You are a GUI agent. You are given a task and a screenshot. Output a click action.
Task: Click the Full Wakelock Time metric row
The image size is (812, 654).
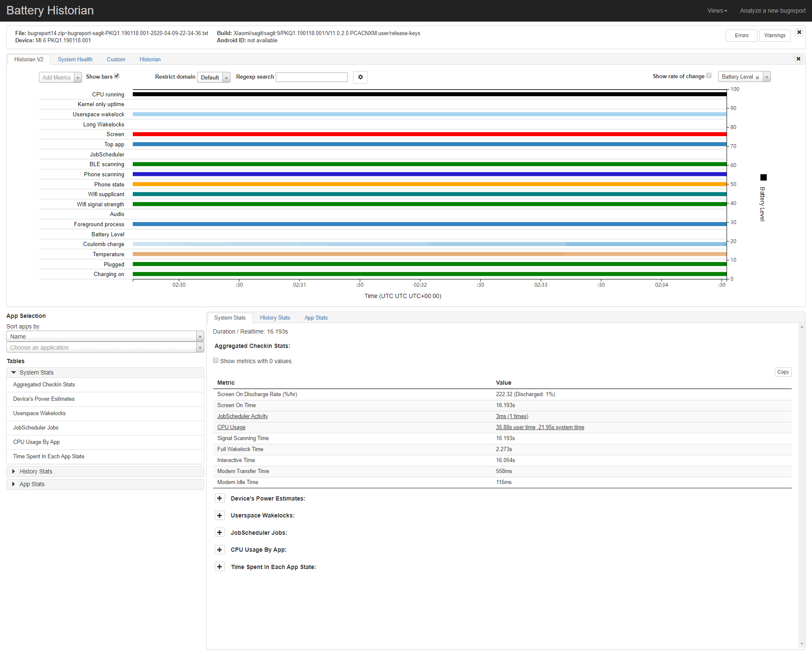(x=502, y=449)
